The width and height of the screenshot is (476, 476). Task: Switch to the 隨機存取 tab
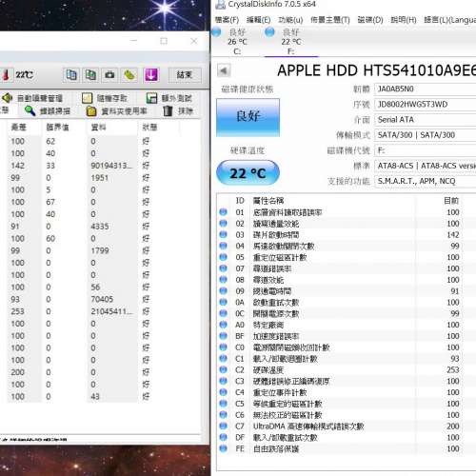(x=105, y=98)
